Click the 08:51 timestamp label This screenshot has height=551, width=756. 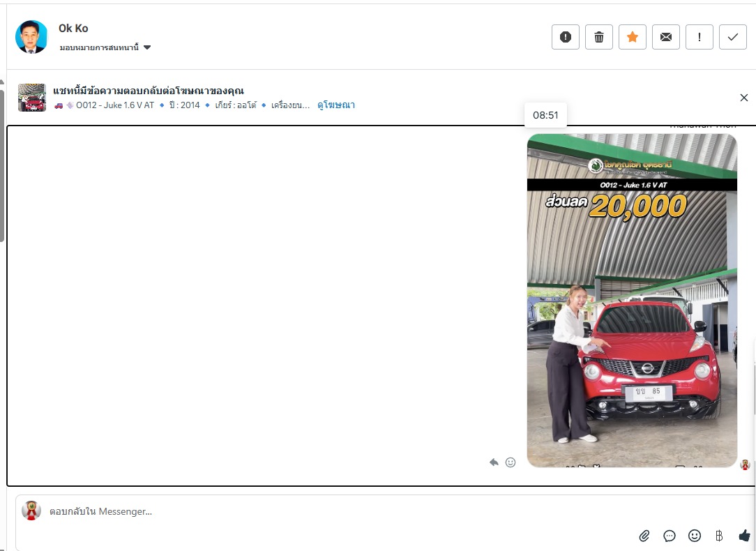click(x=545, y=115)
